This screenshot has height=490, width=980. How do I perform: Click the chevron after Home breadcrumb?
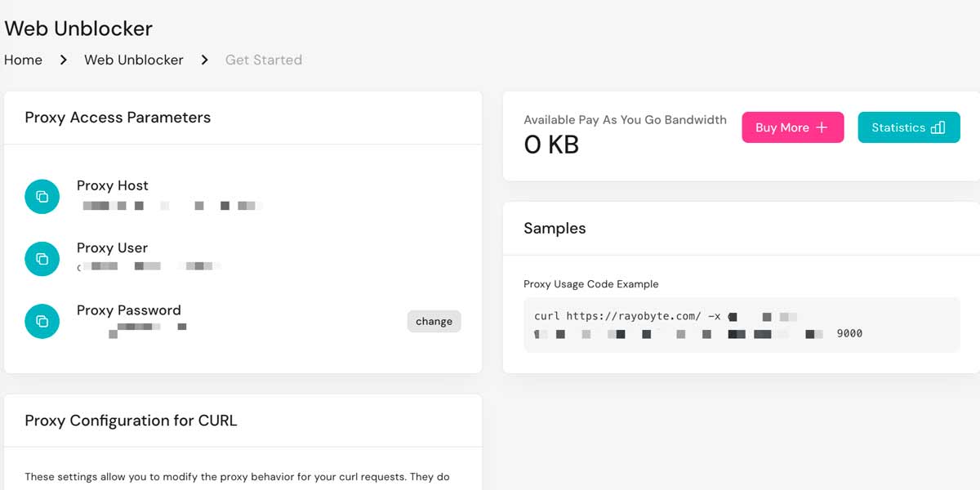(x=63, y=60)
